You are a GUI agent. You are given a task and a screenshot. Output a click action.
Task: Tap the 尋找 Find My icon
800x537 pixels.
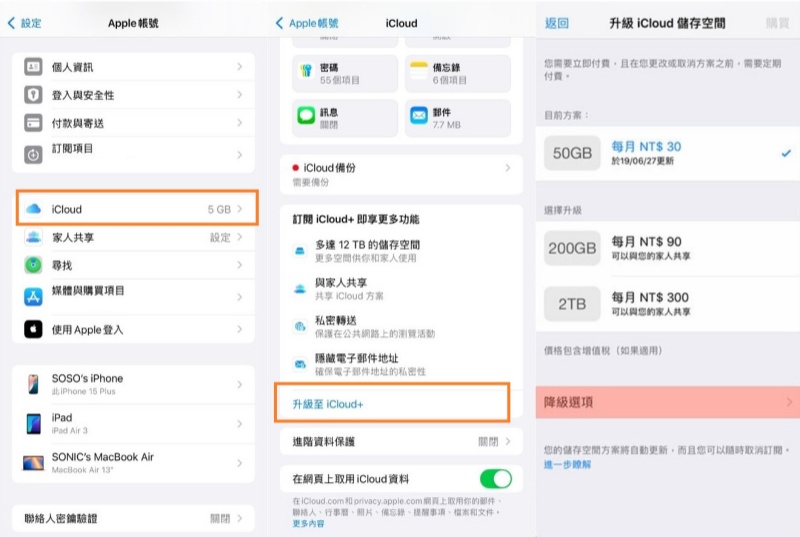click(x=33, y=265)
